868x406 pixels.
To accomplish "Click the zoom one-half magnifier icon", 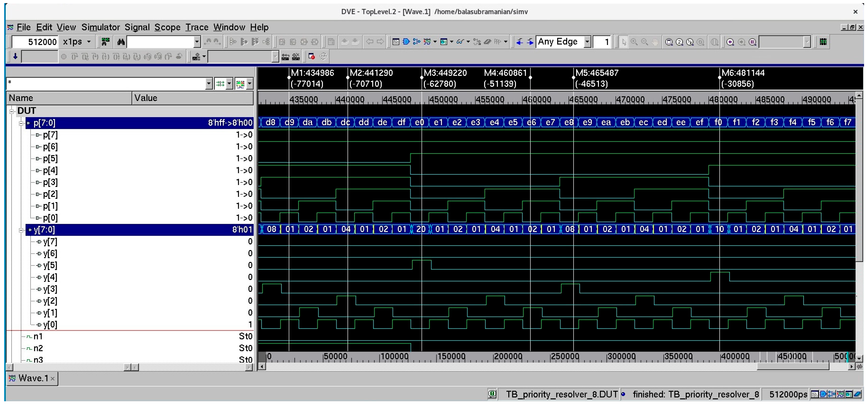I will point(690,42).
